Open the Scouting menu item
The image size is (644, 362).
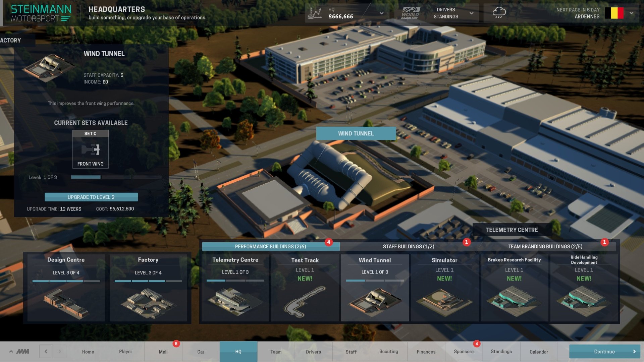coord(388,351)
